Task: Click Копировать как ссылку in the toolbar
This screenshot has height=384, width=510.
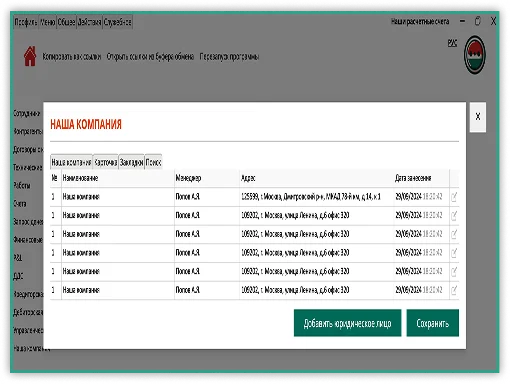Action: point(71,57)
